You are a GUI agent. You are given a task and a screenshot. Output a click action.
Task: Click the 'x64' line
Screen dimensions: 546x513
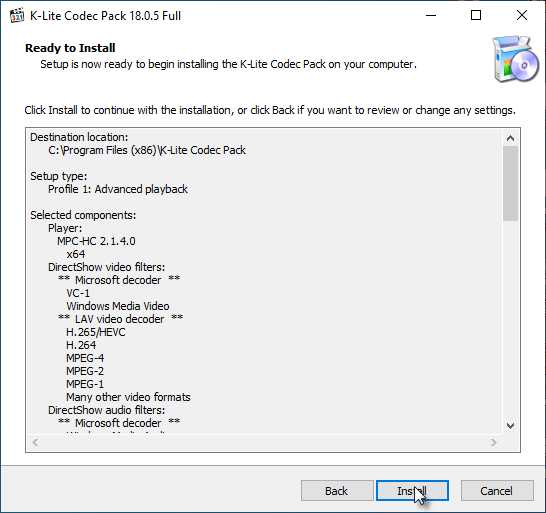[76, 254]
